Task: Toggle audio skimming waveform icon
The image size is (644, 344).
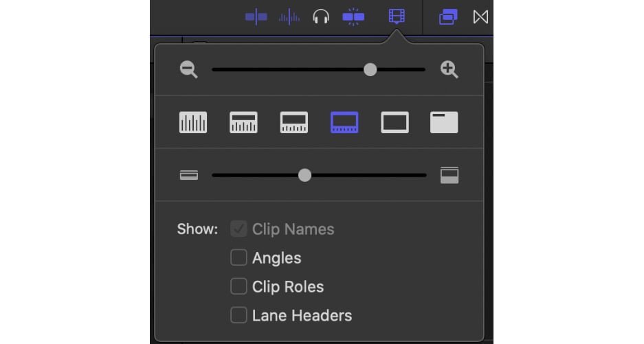Action: coord(289,17)
